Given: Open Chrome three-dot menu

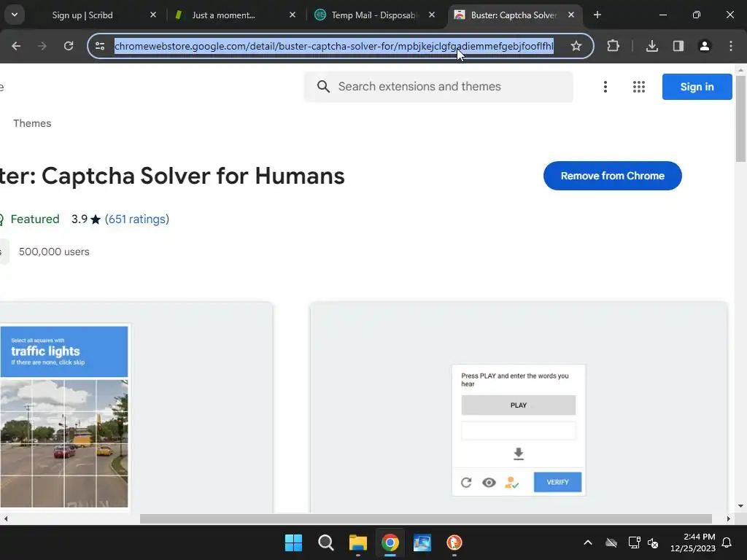Looking at the screenshot, I should (731, 46).
